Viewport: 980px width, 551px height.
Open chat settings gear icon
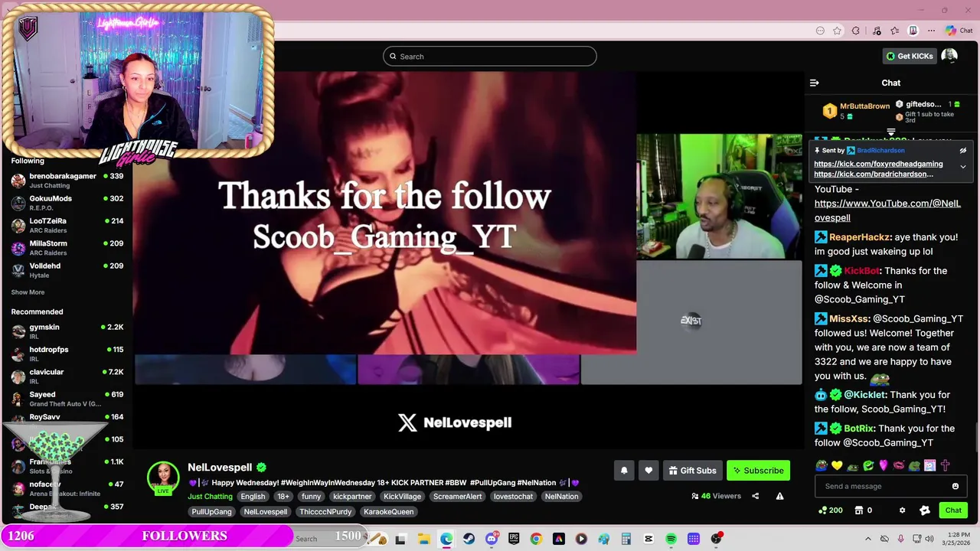(x=902, y=510)
